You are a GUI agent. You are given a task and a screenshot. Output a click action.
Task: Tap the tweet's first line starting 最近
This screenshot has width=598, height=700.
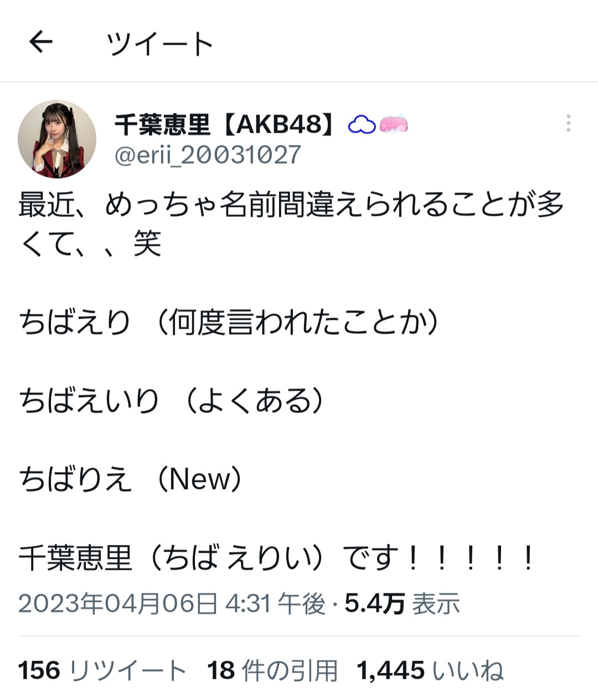click(x=291, y=205)
